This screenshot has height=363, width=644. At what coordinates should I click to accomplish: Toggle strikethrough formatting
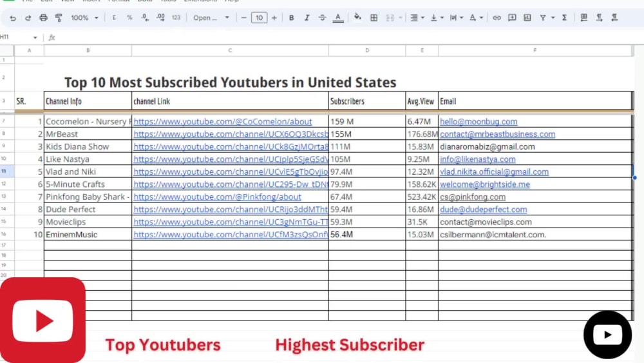pyautogui.click(x=323, y=17)
